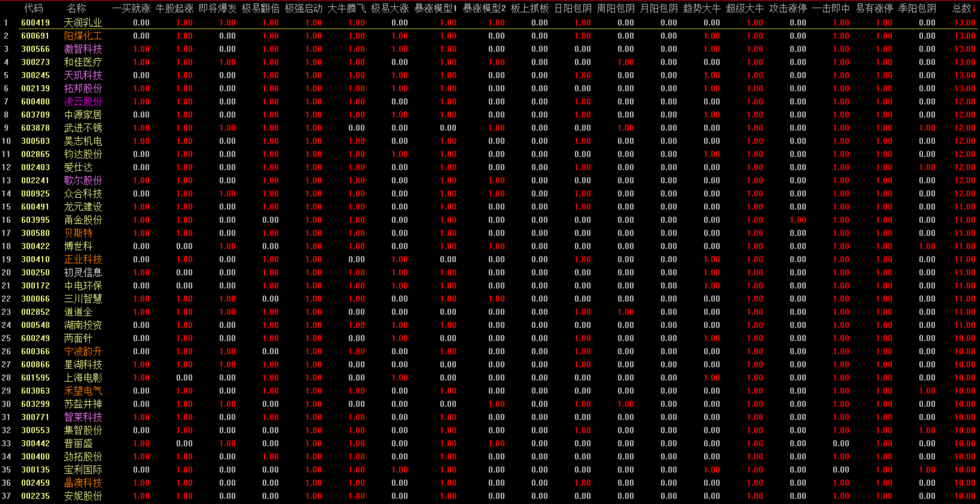The image size is (980, 504).
Task: Sort by the 一买就涨 column header
Action: [x=131, y=8]
